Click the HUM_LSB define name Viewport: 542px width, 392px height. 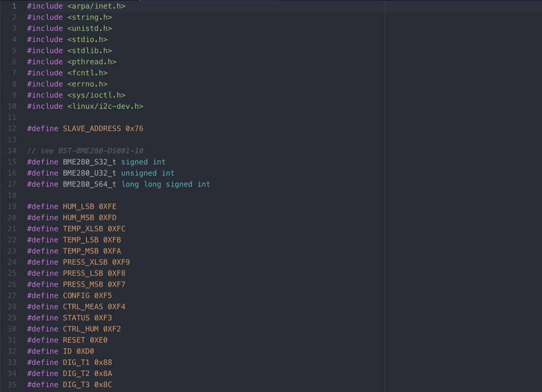tap(78, 206)
